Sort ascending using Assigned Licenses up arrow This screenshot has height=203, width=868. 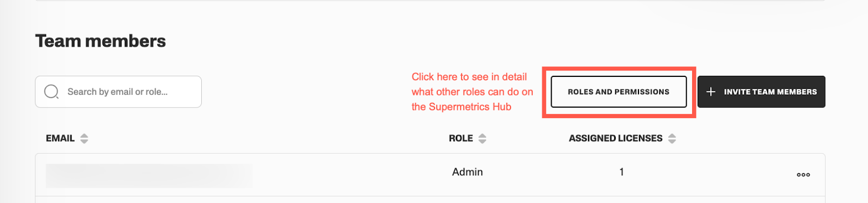pos(672,135)
